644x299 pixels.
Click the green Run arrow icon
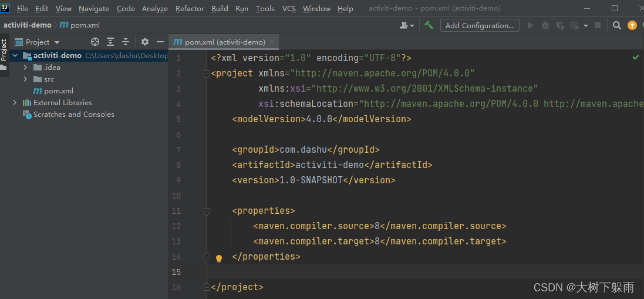click(530, 25)
